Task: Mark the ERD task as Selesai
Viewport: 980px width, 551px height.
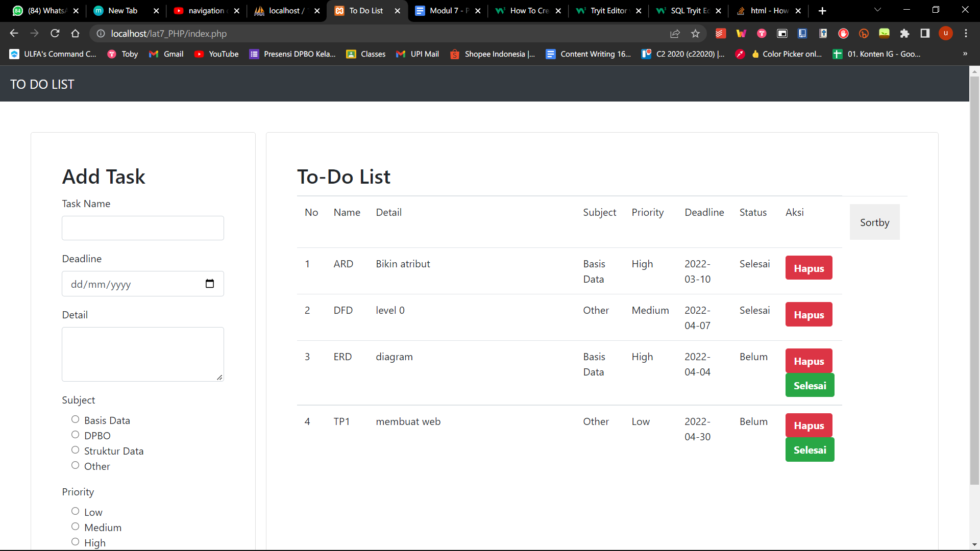Action: [810, 385]
